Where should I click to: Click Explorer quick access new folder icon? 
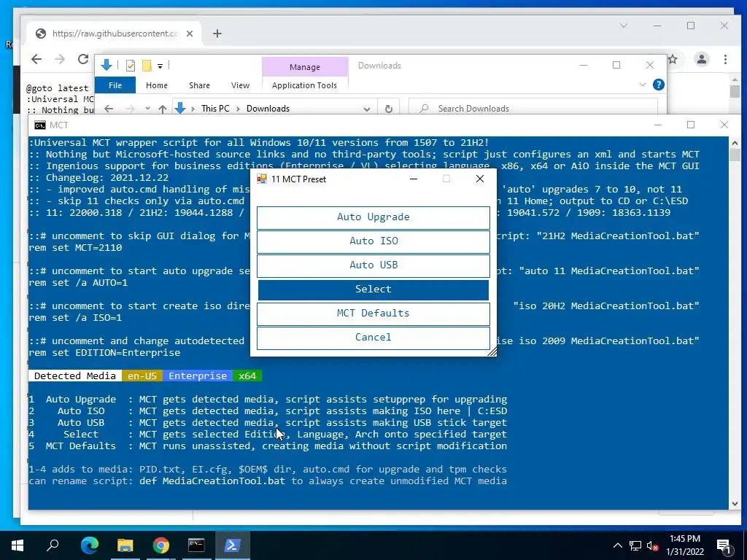147,66
